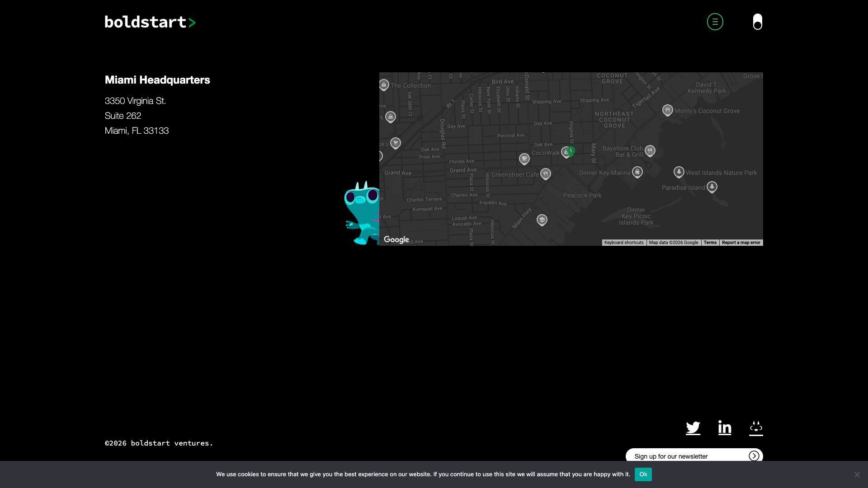Click the mascot icon in the footer

755,428
